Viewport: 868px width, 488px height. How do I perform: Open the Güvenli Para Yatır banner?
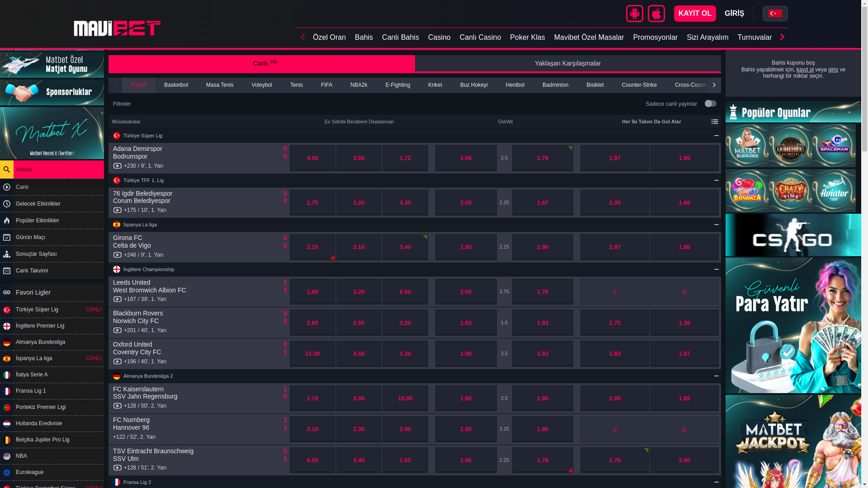pyautogui.click(x=793, y=325)
